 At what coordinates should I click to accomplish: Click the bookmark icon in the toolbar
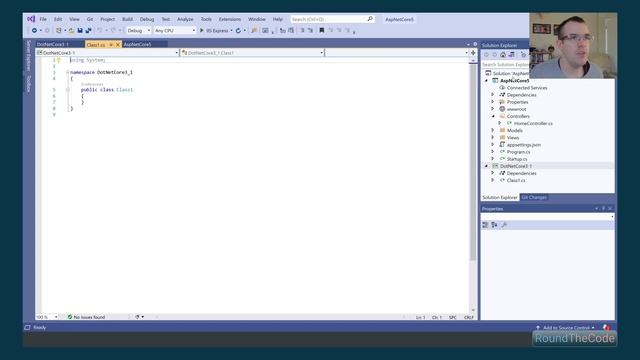click(322, 31)
